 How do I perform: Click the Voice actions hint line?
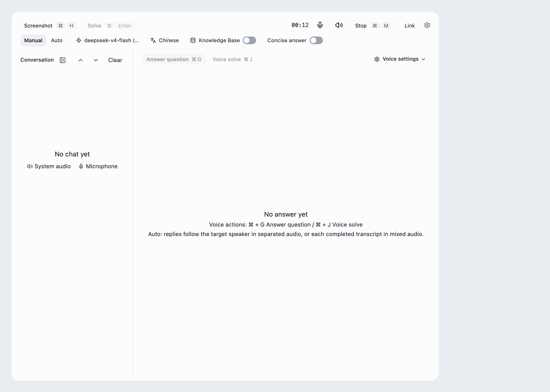[x=286, y=225]
